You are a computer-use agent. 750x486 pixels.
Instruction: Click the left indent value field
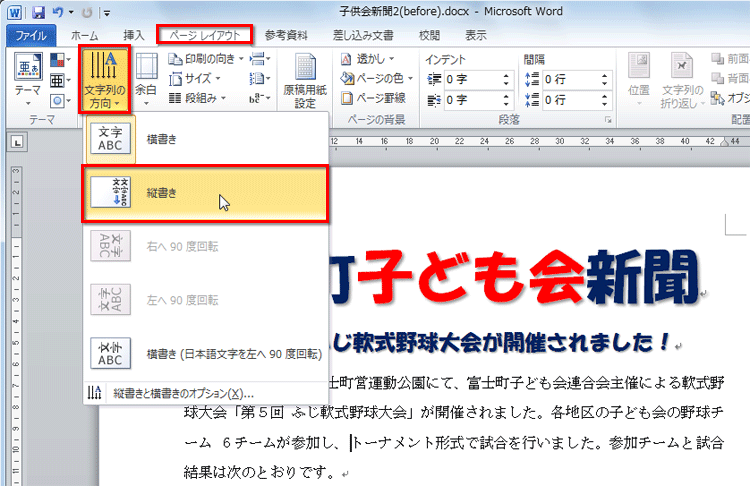[x=471, y=79]
